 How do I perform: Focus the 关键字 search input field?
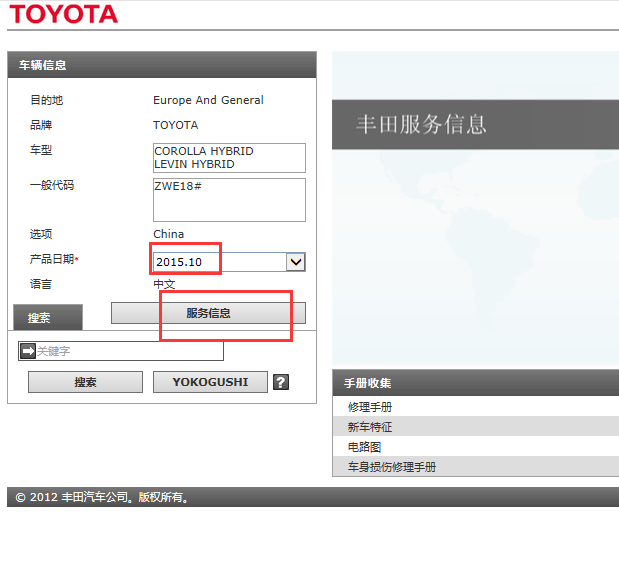point(128,351)
